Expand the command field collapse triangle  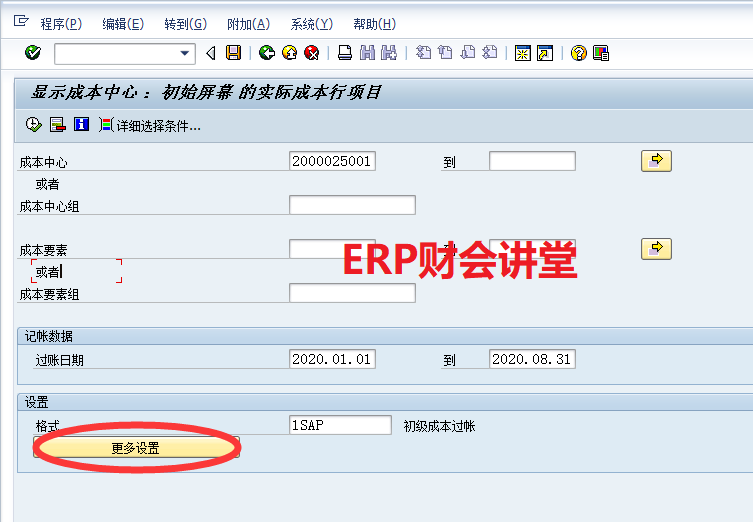pyautogui.click(x=210, y=53)
